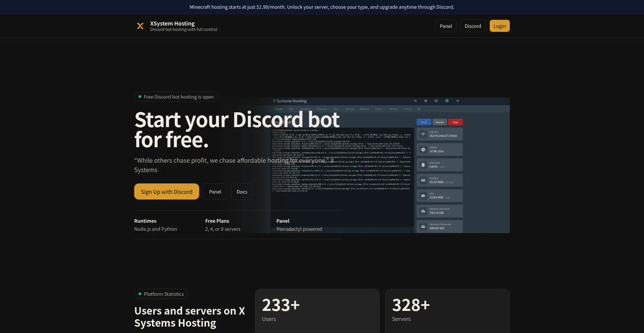This screenshot has width=644, height=333.
Task: Select the Console tab in panel preview
Action: coord(278,109)
